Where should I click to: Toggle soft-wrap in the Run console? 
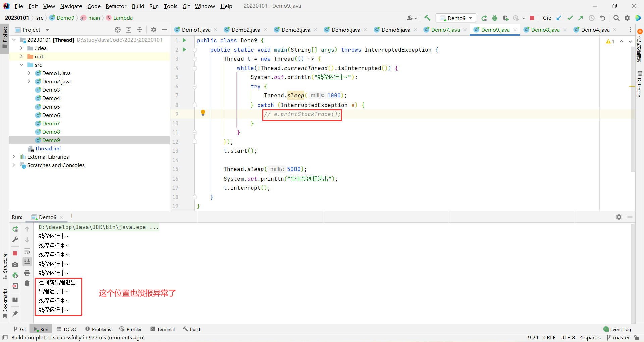(27, 251)
